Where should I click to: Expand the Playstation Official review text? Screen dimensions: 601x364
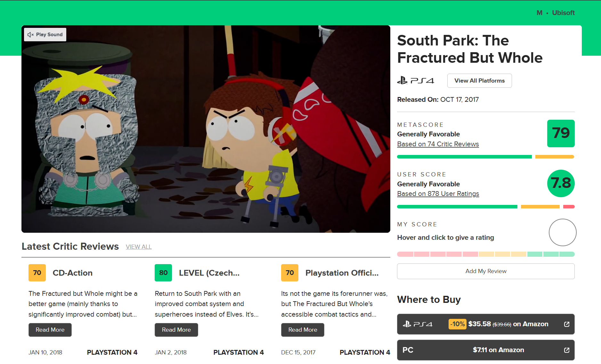[303, 330]
